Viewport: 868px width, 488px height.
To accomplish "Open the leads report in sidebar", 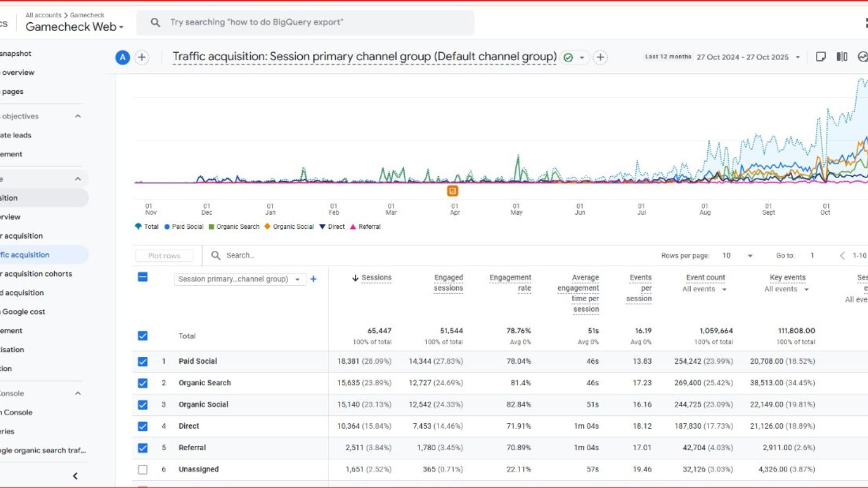I will click(x=16, y=135).
